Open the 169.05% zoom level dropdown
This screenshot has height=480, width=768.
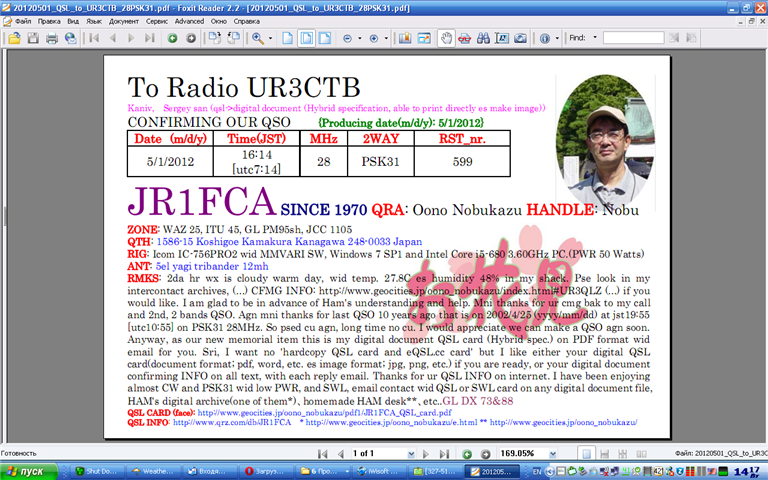551,453
